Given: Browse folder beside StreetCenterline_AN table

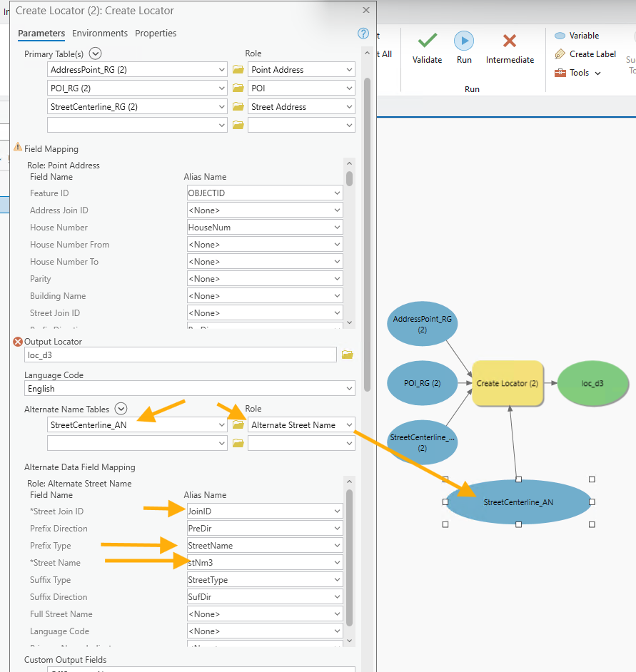Looking at the screenshot, I should [x=238, y=425].
